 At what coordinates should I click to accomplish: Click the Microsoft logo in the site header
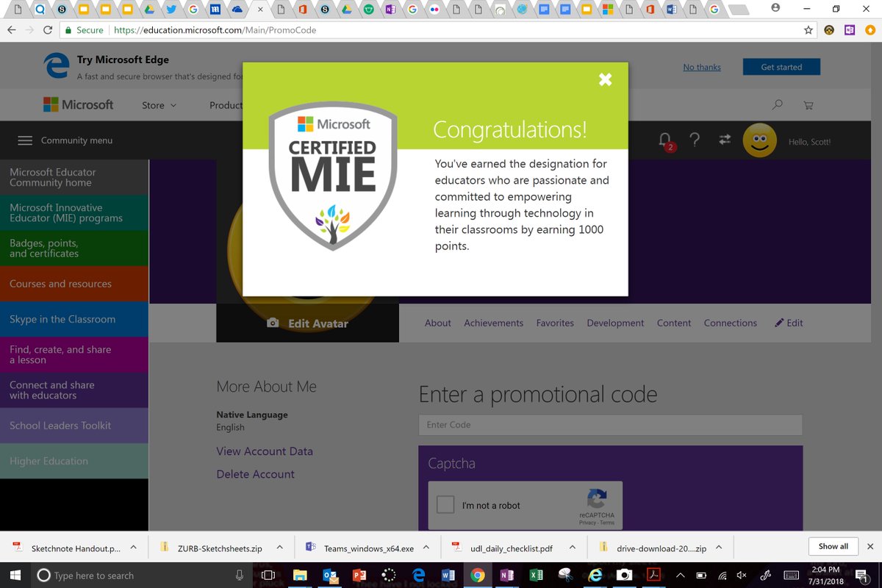click(79, 105)
